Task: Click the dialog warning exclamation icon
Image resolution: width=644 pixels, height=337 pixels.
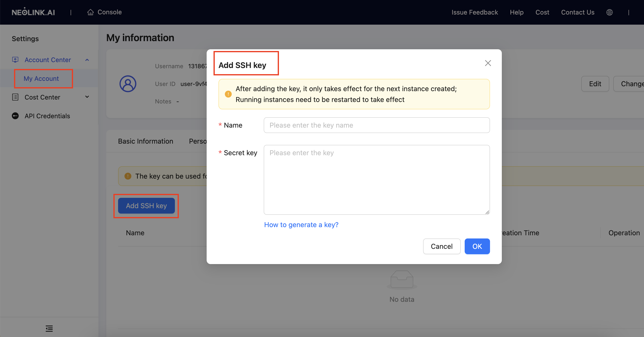Action: tap(228, 94)
